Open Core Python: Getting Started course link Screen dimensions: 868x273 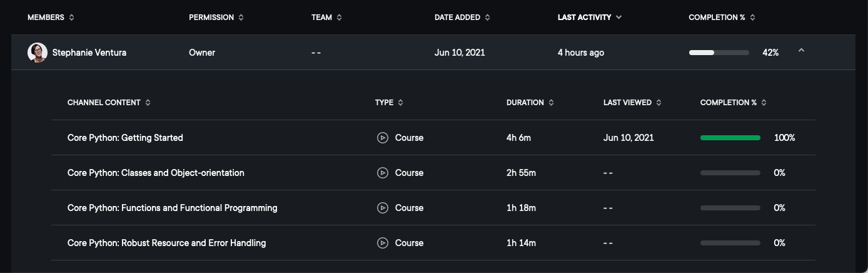click(x=125, y=138)
